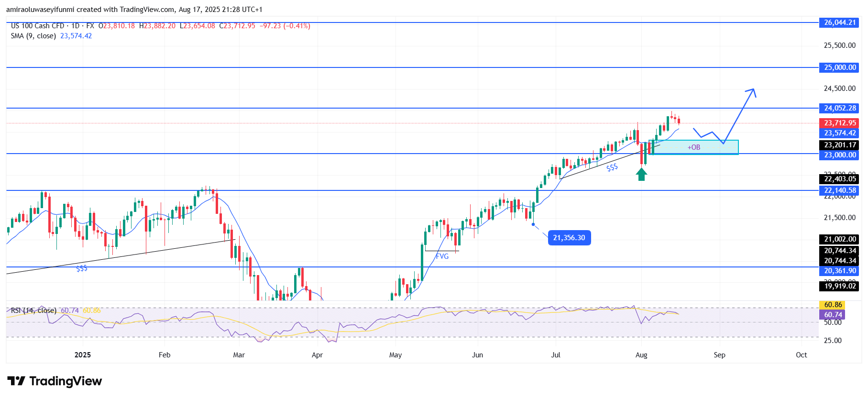Click the +OB order block zone label
868x399 pixels.
click(x=694, y=147)
